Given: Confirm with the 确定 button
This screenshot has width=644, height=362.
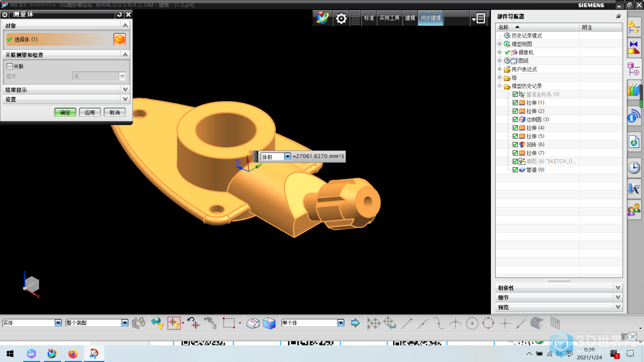Looking at the screenshot, I should (x=65, y=112).
